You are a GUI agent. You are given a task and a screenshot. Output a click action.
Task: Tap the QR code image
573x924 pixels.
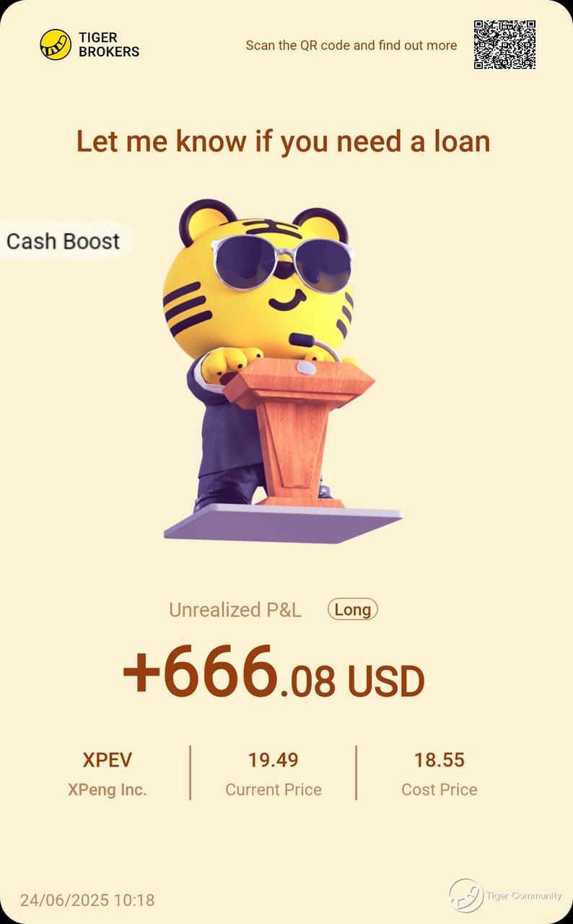tap(504, 45)
